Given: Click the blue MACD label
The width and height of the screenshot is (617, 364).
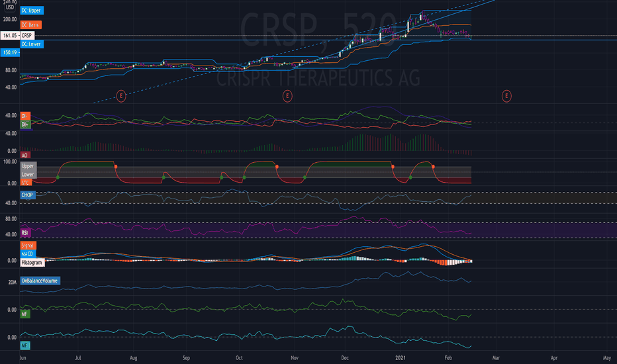Looking at the screenshot, I should (x=28, y=254).
